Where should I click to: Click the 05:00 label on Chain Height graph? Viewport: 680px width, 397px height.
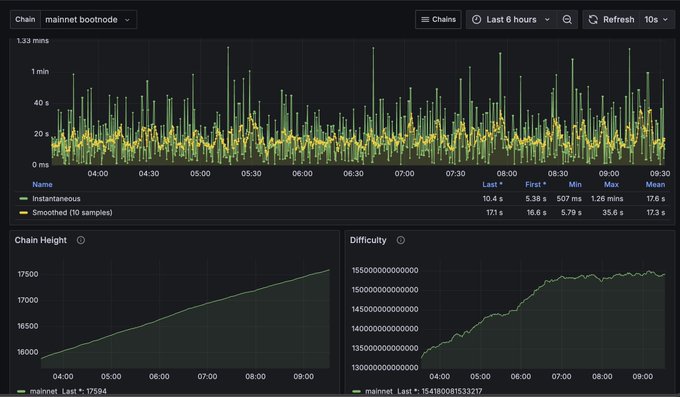[111, 377]
